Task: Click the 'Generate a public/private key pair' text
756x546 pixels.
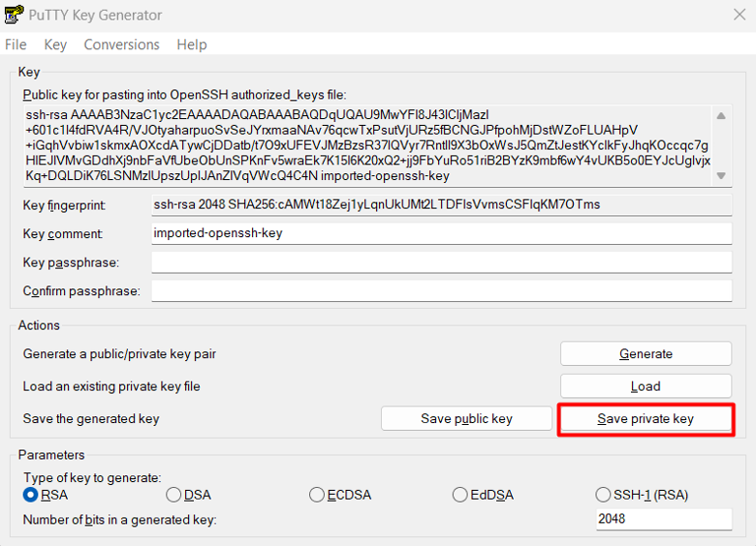Action: (x=119, y=354)
